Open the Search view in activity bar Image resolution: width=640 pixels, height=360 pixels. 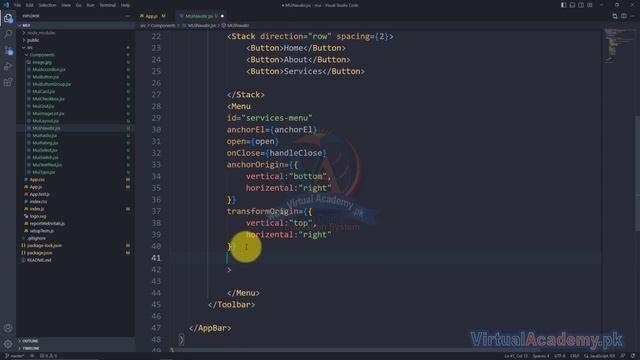pyautogui.click(x=8, y=34)
